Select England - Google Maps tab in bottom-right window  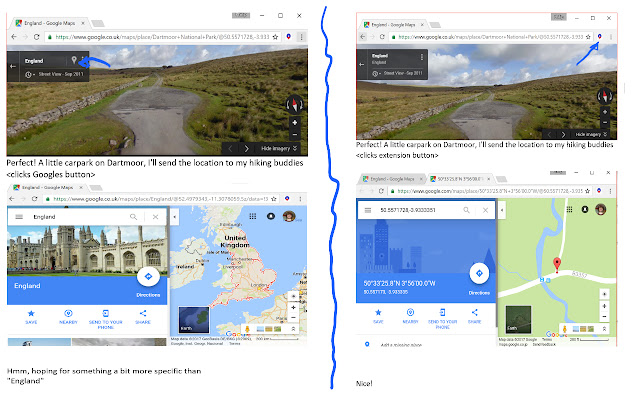pyautogui.click(x=392, y=179)
